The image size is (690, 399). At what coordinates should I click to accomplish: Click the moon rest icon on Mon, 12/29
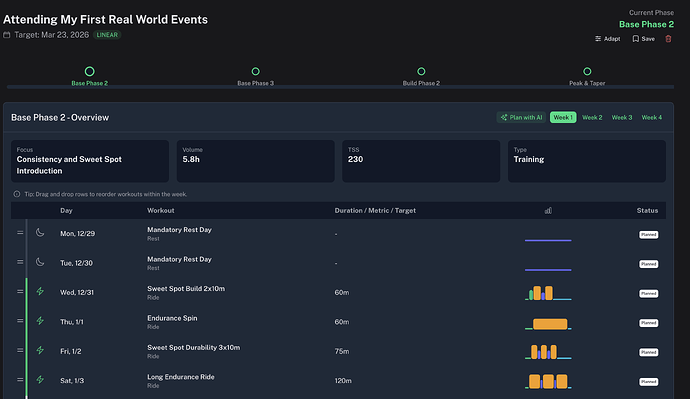[x=40, y=232]
